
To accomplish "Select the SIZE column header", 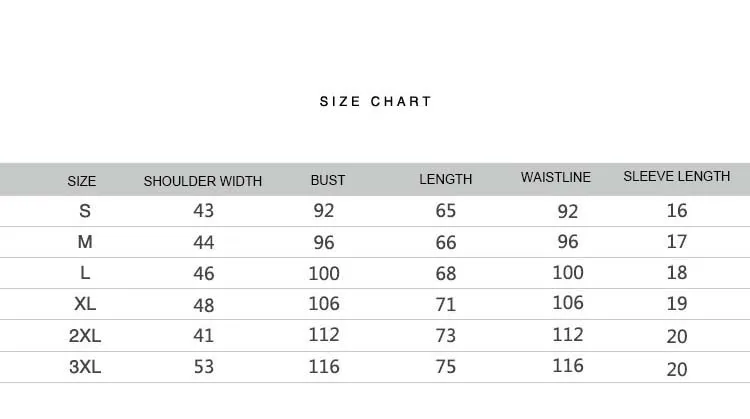I will (82, 181).
